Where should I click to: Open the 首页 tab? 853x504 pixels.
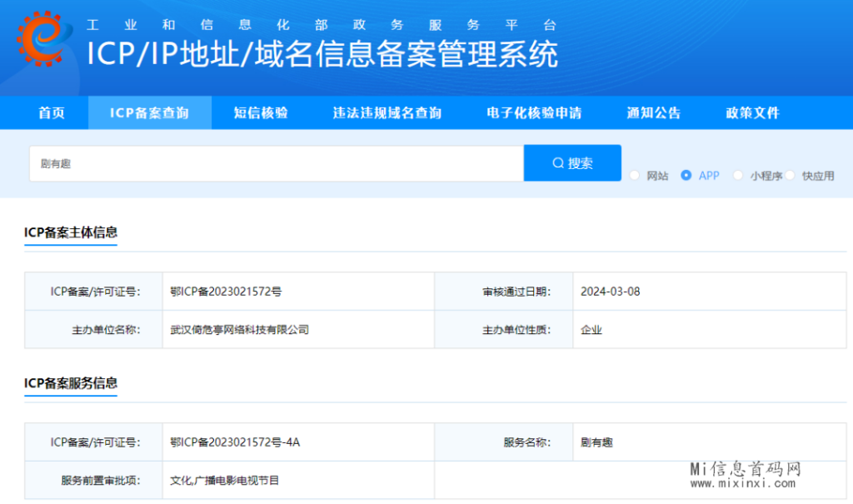[x=52, y=113]
